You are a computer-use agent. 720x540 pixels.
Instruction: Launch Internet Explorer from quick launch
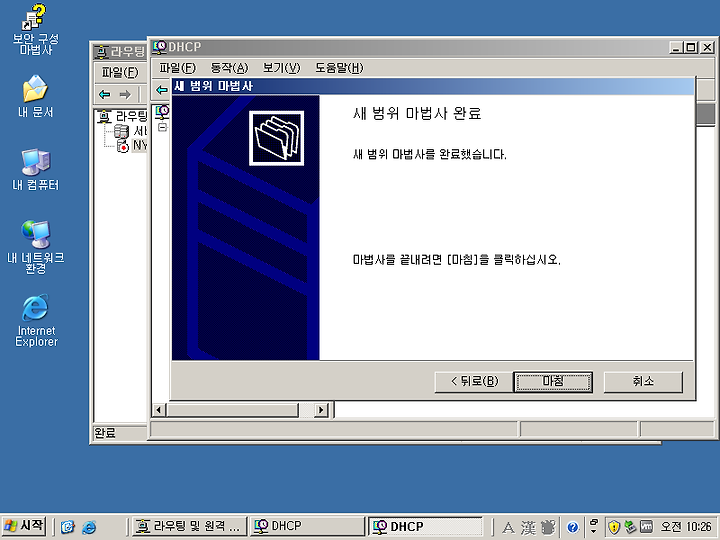[x=89, y=527]
